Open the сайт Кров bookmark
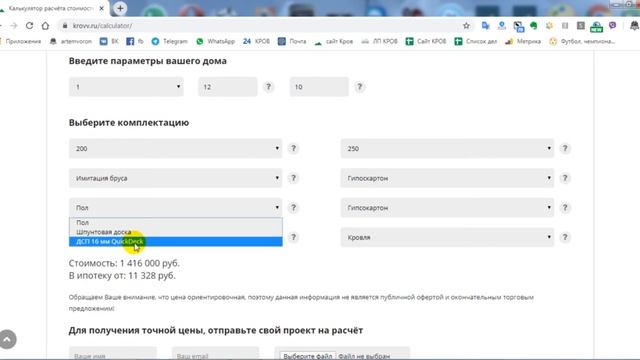The width and height of the screenshot is (640, 360). click(334, 41)
